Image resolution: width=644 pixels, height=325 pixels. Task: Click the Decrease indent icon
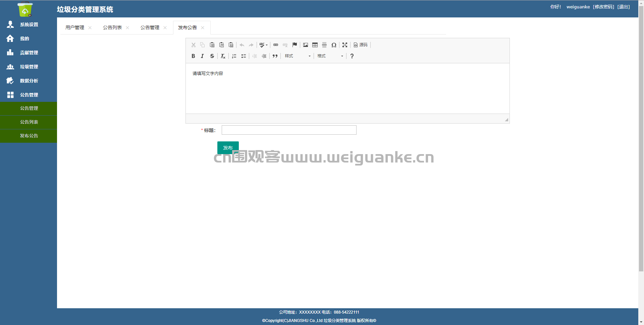coord(255,56)
